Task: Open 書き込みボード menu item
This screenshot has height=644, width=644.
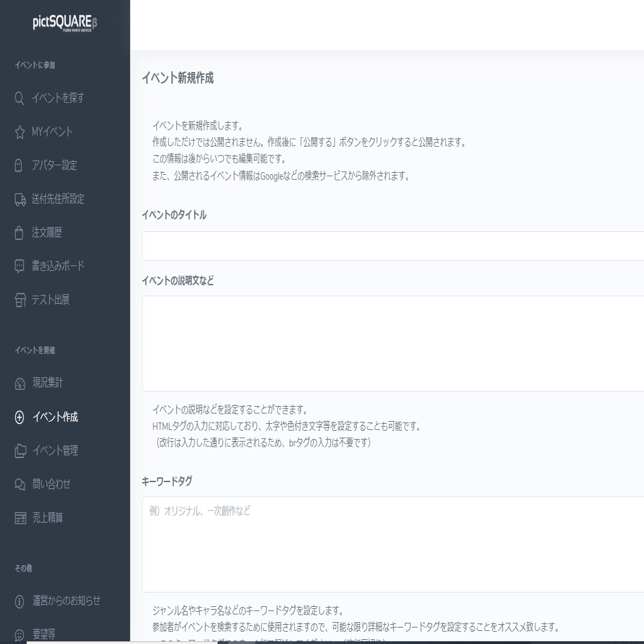Action: [x=58, y=266]
